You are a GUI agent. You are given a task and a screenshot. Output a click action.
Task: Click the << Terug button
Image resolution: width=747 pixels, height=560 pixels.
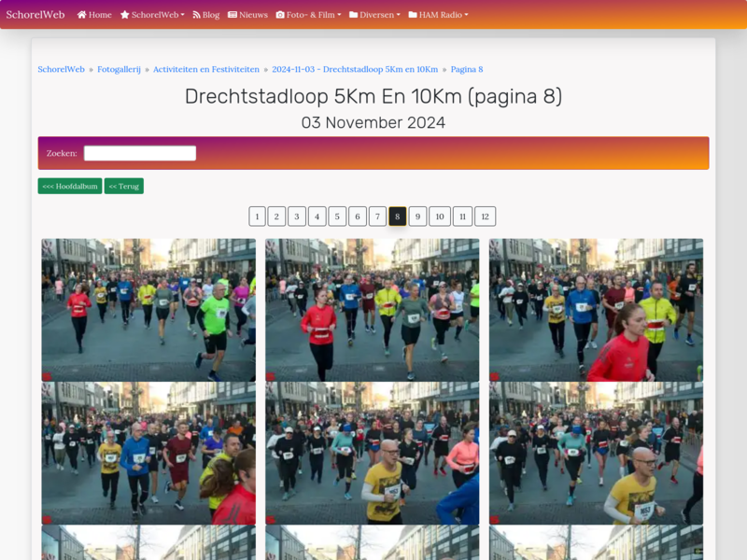[124, 186]
